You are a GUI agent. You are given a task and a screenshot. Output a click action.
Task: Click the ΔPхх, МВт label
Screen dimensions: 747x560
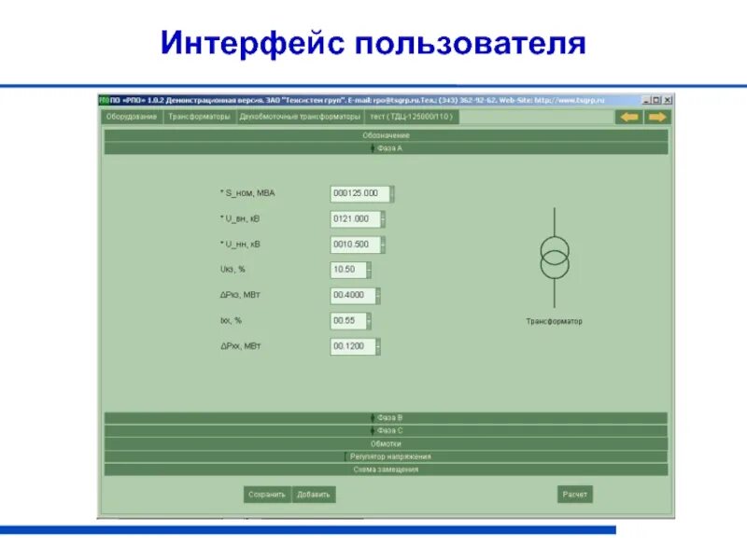241,346
